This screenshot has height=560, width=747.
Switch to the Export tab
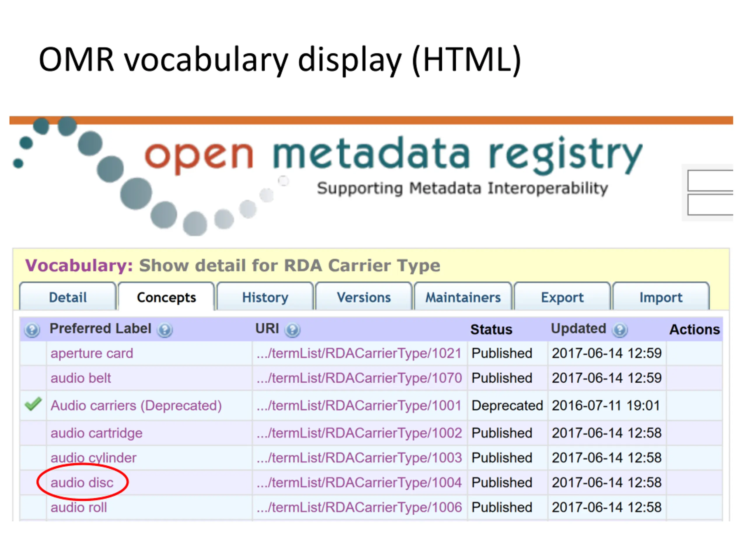(x=562, y=297)
